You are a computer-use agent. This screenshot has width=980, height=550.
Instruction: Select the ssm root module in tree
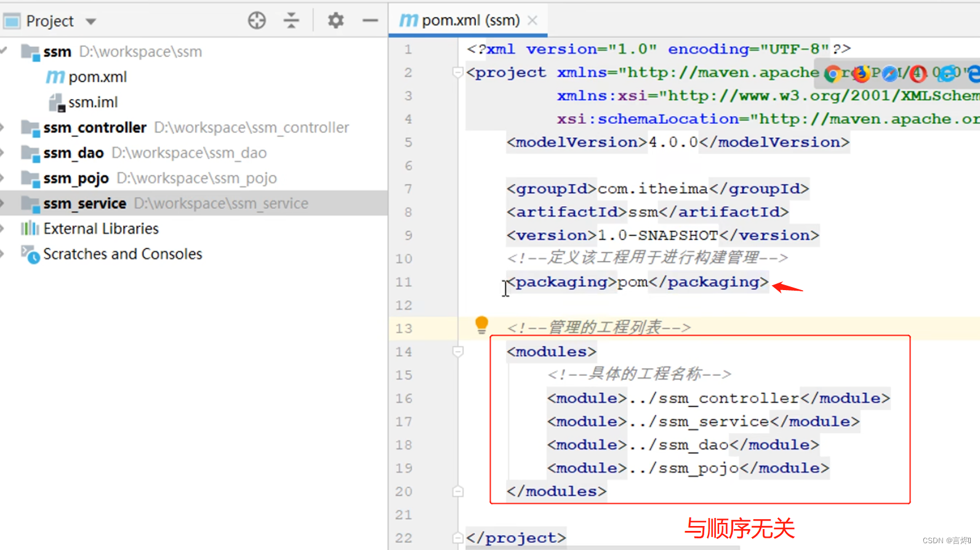pyautogui.click(x=57, y=52)
